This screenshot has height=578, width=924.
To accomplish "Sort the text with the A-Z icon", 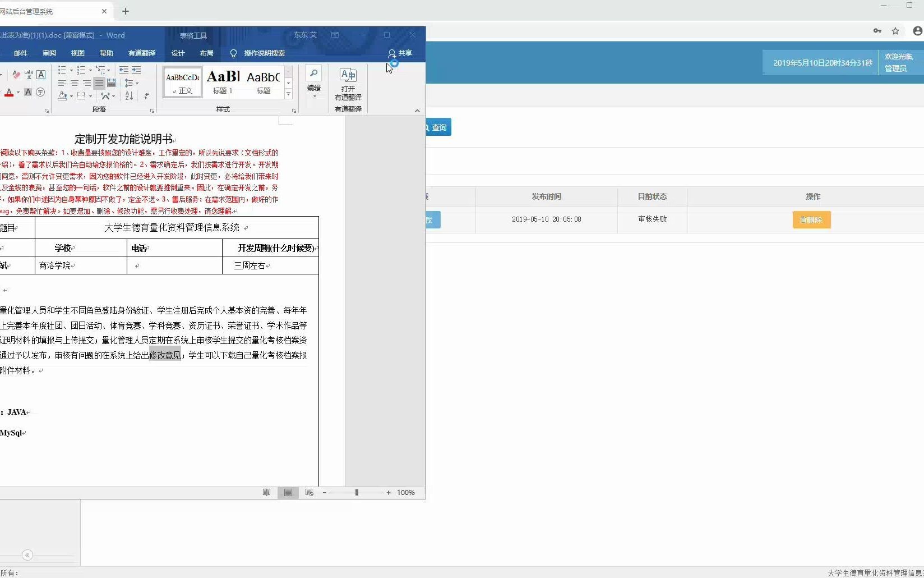I will (x=130, y=96).
